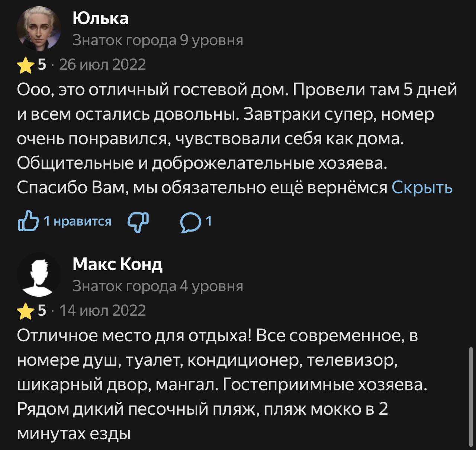The width and height of the screenshot is (476, 450).
Task: Click the date 26 июл 2022
Action: [x=103, y=65]
